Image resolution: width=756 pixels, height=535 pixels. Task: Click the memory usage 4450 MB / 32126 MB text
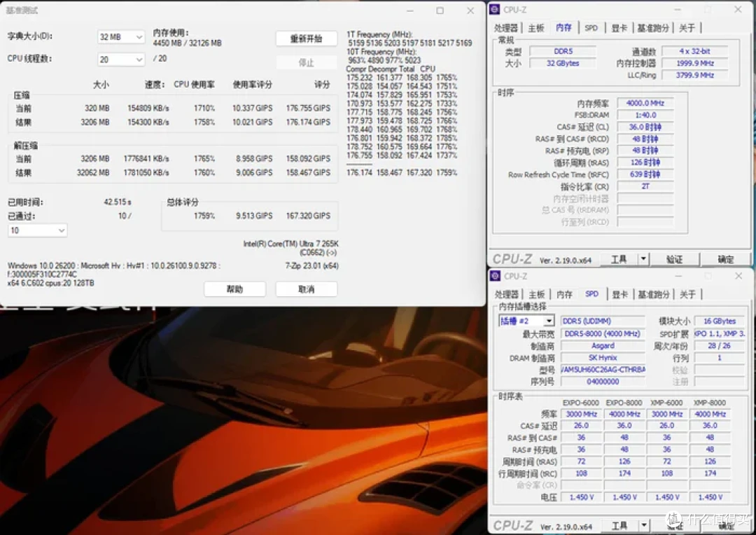coord(187,43)
